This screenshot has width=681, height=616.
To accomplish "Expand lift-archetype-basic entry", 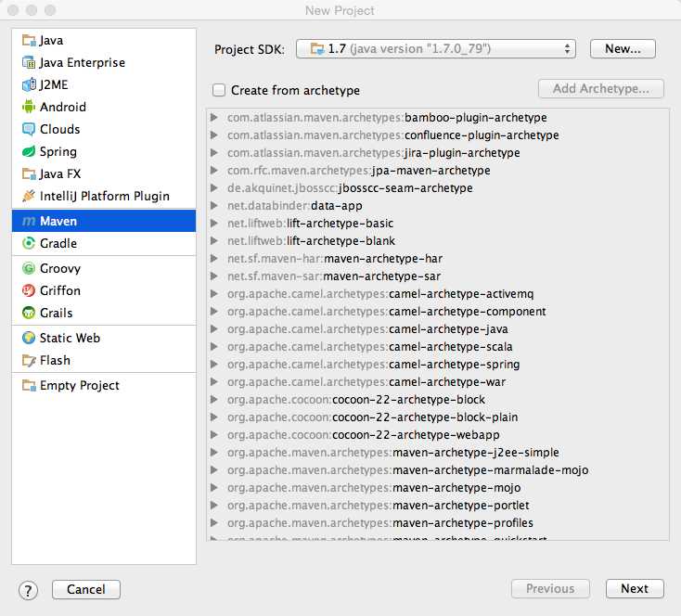I will pyautogui.click(x=213, y=224).
